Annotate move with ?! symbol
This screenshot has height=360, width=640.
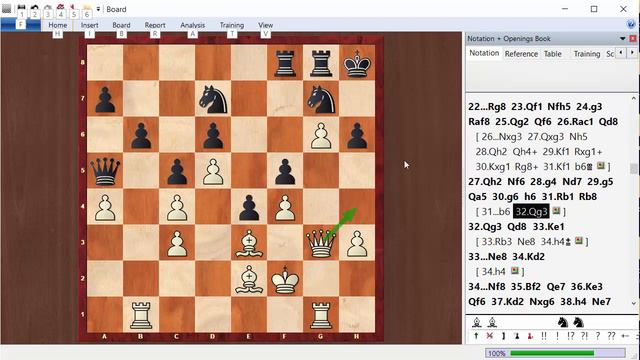click(x=584, y=336)
